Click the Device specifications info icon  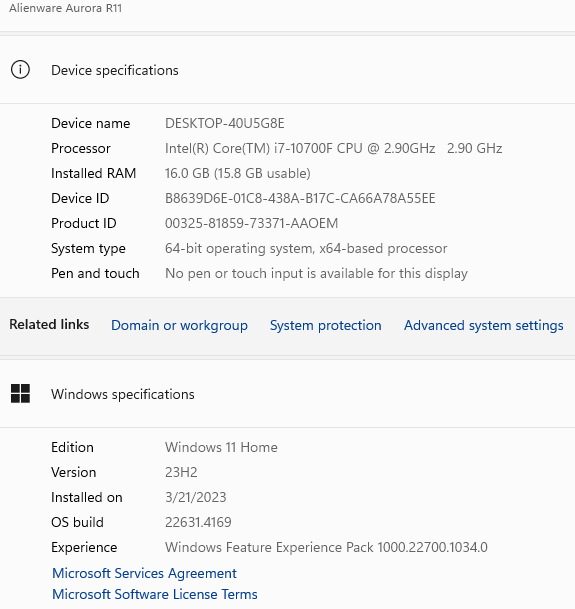pos(20,70)
